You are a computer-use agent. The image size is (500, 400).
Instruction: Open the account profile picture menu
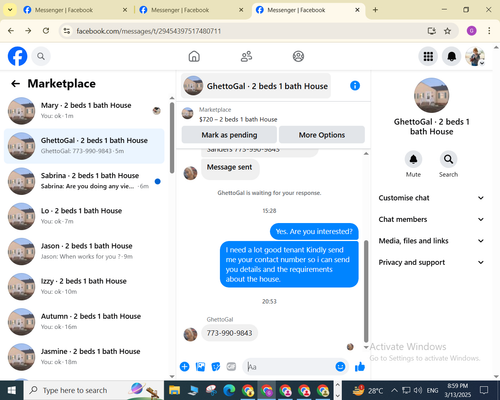point(475,56)
